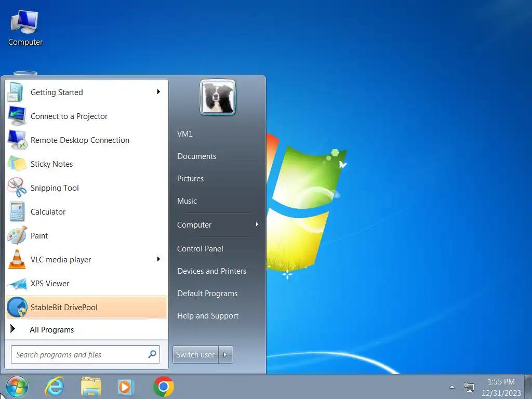Launch Remote Desktop Connection via its icon

tap(17, 140)
